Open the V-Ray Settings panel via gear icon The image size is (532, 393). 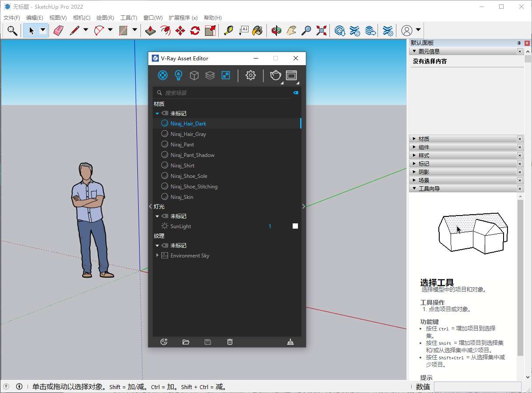[251, 75]
